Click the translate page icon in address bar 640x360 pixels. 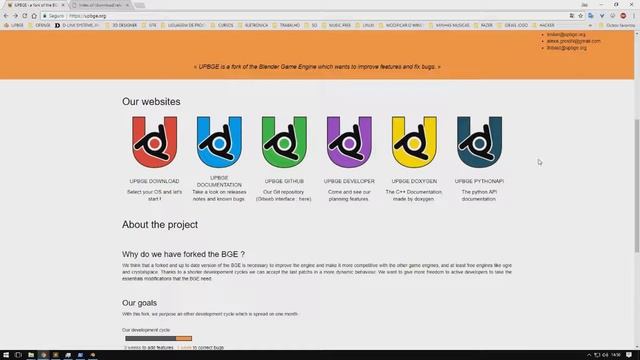pos(572,16)
